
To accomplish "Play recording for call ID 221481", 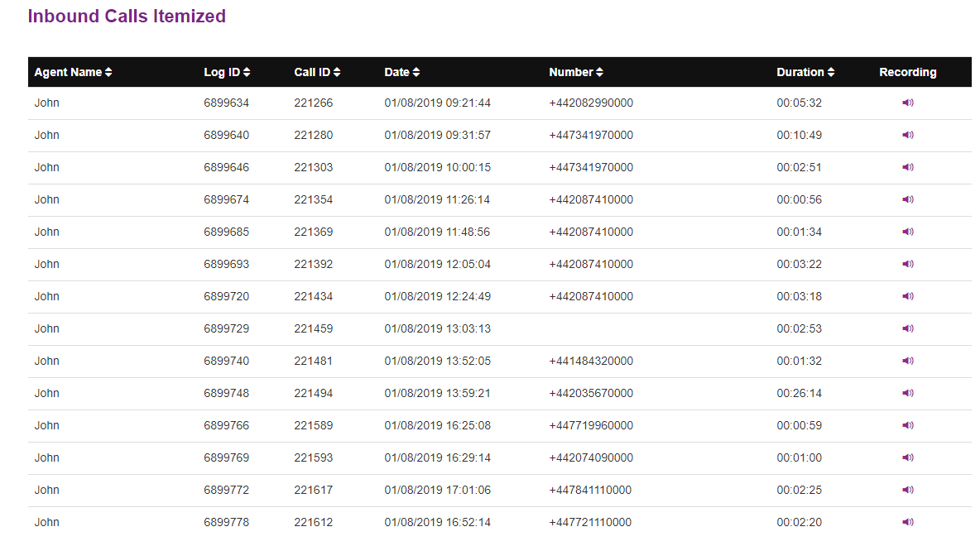I will tap(907, 361).
